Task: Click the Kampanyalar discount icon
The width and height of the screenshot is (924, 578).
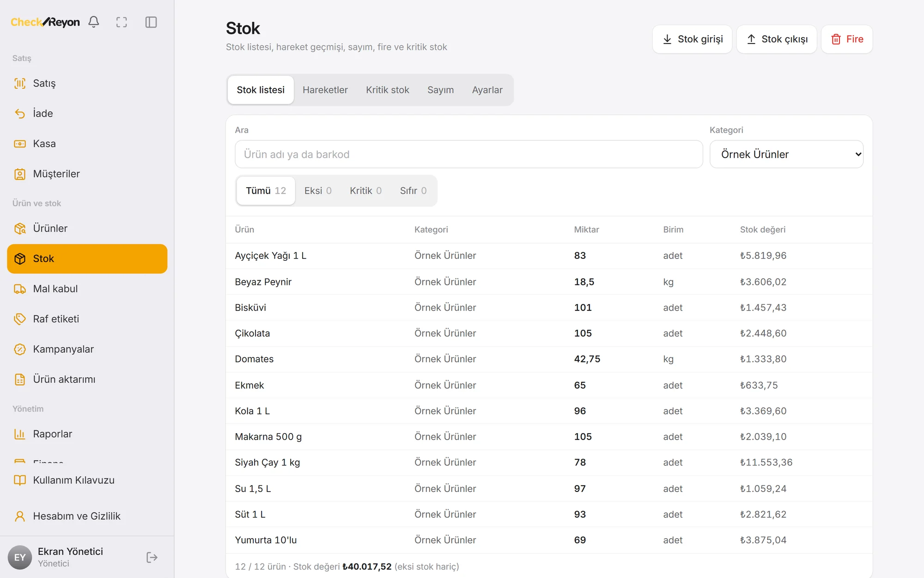Action: tap(20, 349)
